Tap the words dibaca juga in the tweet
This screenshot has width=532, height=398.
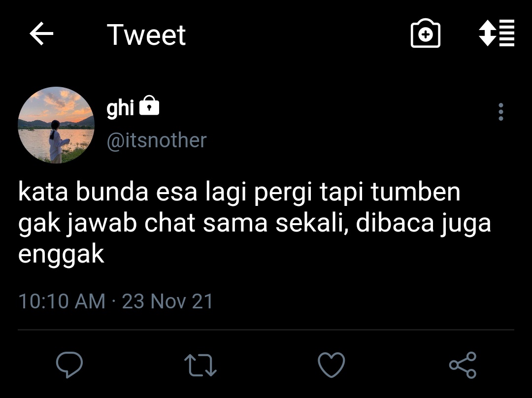[x=424, y=224]
